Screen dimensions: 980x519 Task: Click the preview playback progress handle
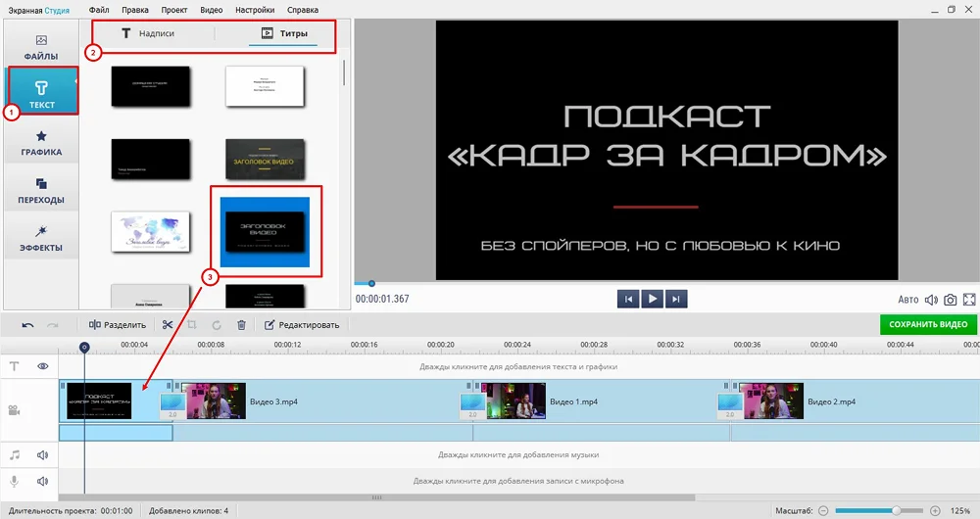click(x=371, y=284)
